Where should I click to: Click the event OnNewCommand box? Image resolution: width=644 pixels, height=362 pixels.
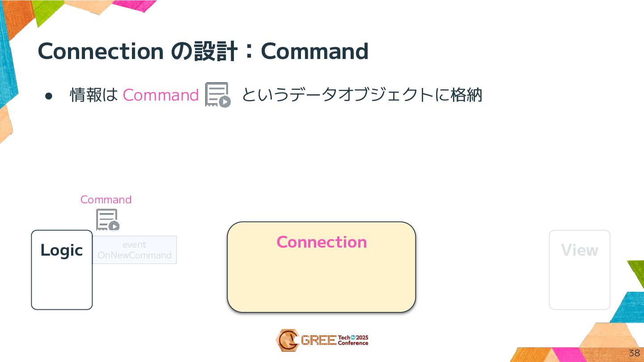click(x=135, y=250)
